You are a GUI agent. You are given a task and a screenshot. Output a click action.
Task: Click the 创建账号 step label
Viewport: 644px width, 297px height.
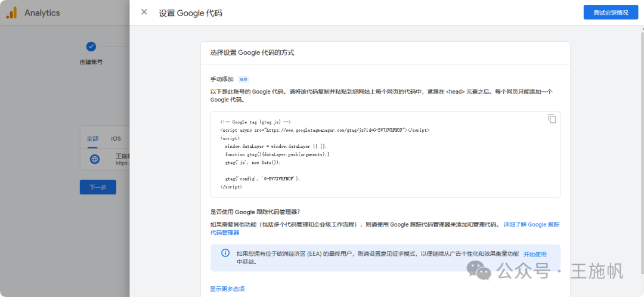click(x=91, y=63)
